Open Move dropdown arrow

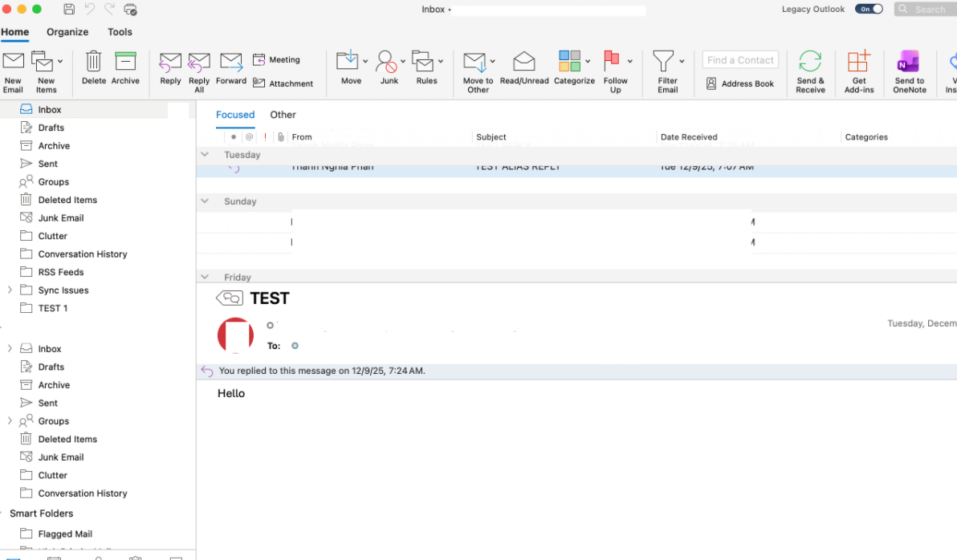[x=365, y=61]
